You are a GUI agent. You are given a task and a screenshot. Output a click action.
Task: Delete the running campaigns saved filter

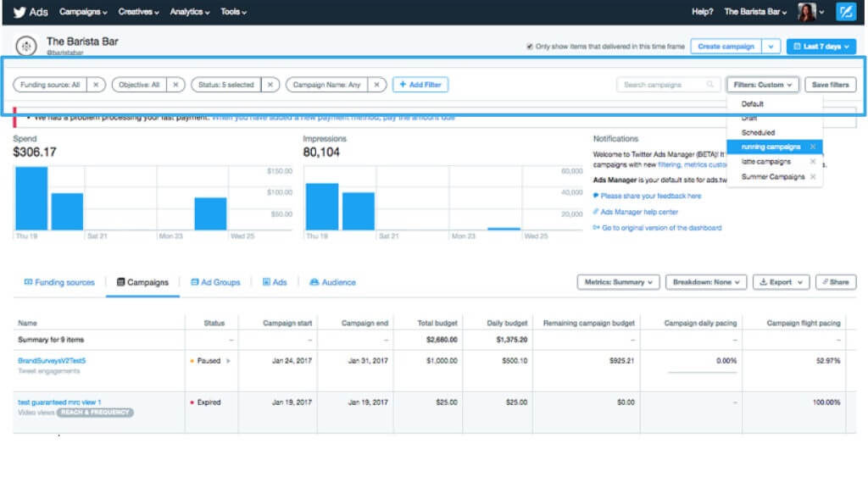pyautogui.click(x=813, y=147)
